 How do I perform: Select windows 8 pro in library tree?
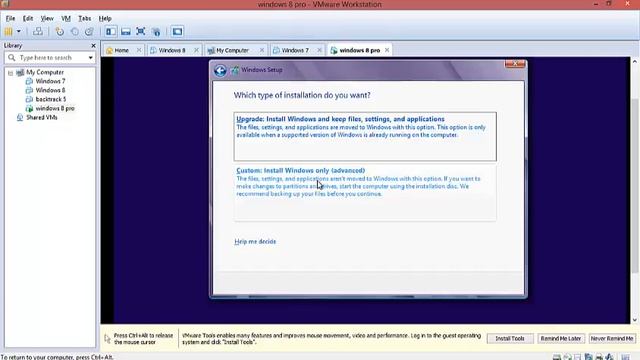(x=55, y=108)
